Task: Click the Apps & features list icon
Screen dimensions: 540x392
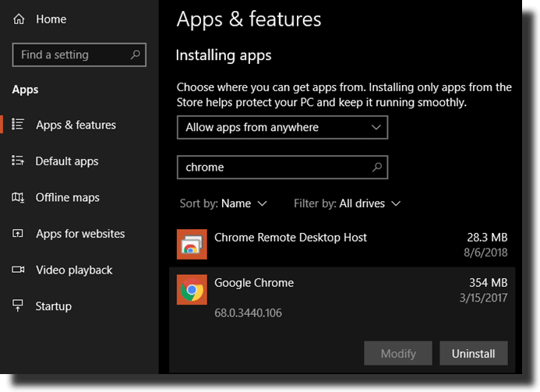Action: pyautogui.click(x=18, y=125)
